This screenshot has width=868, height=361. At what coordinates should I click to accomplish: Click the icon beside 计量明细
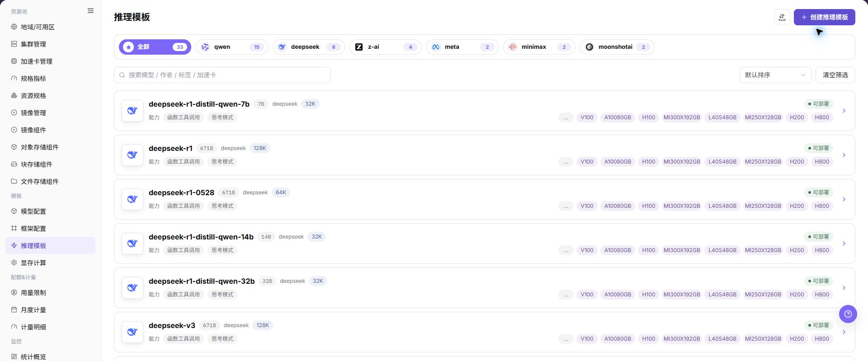point(14,327)
